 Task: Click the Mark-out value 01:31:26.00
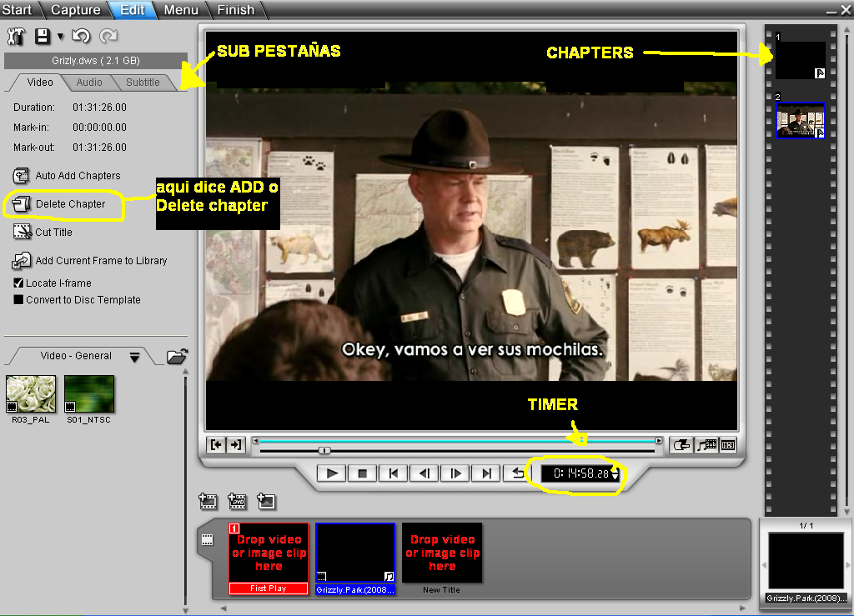[x=100, y=148]
